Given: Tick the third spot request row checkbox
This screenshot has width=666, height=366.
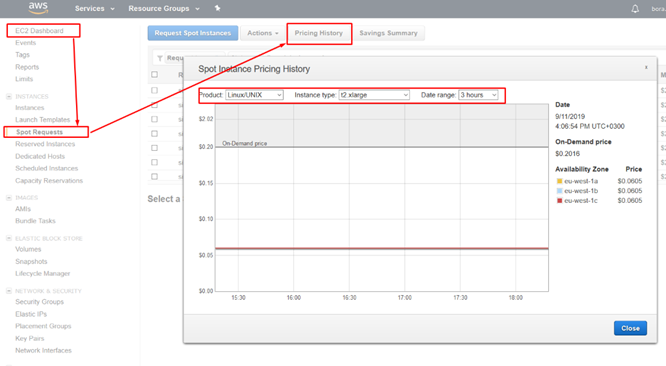Looking at the screenshot, I should coord(155,119).
